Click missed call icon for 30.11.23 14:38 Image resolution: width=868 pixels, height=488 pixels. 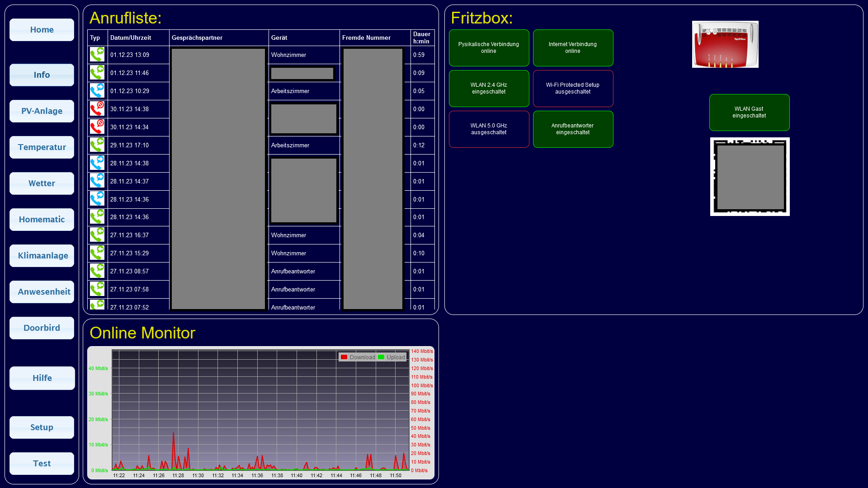pyautogui.click(x=97, y=109)
